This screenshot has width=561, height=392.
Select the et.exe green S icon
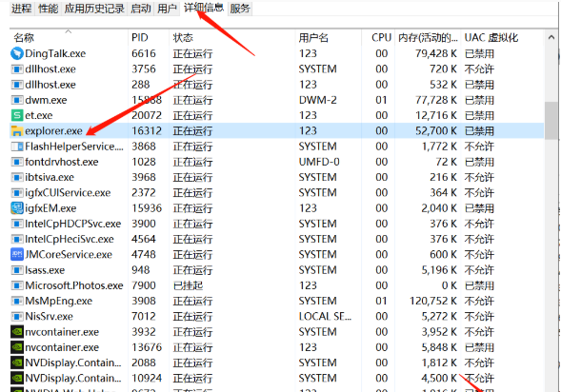pyautogui.click(x=17, y=115)
